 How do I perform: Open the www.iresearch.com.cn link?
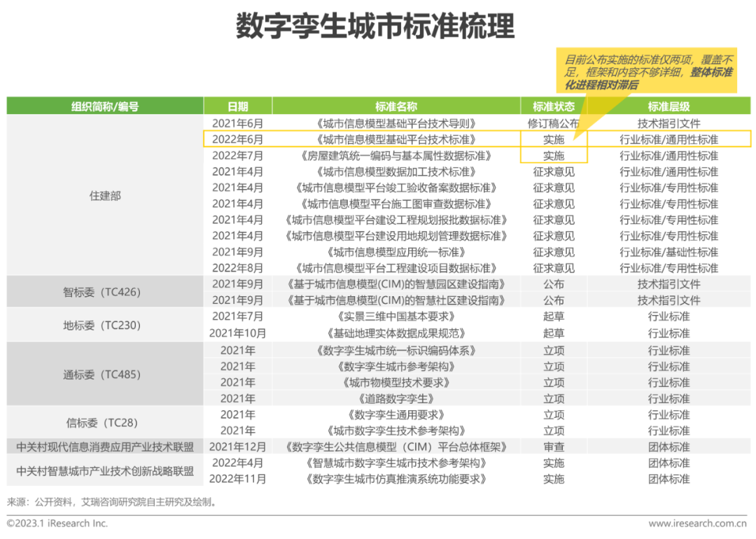(698, 524)
